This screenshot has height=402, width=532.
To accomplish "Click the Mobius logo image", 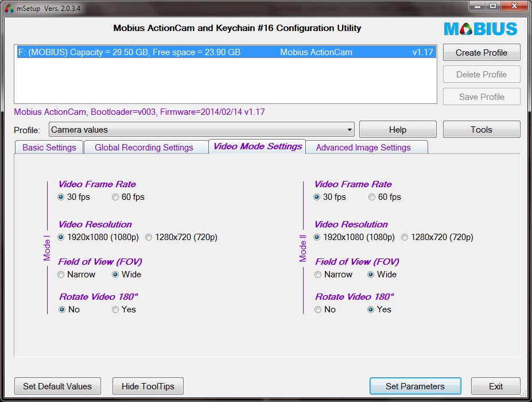I will pos(480,29).
